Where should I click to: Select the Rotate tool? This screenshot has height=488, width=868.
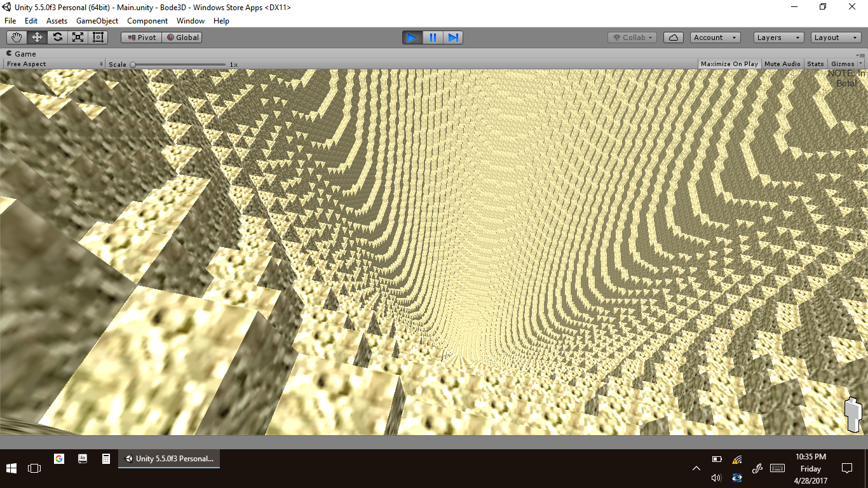coord(57,37)
